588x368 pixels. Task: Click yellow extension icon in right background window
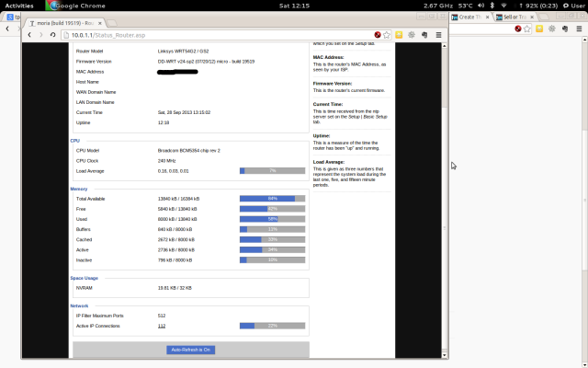(539, 29)
